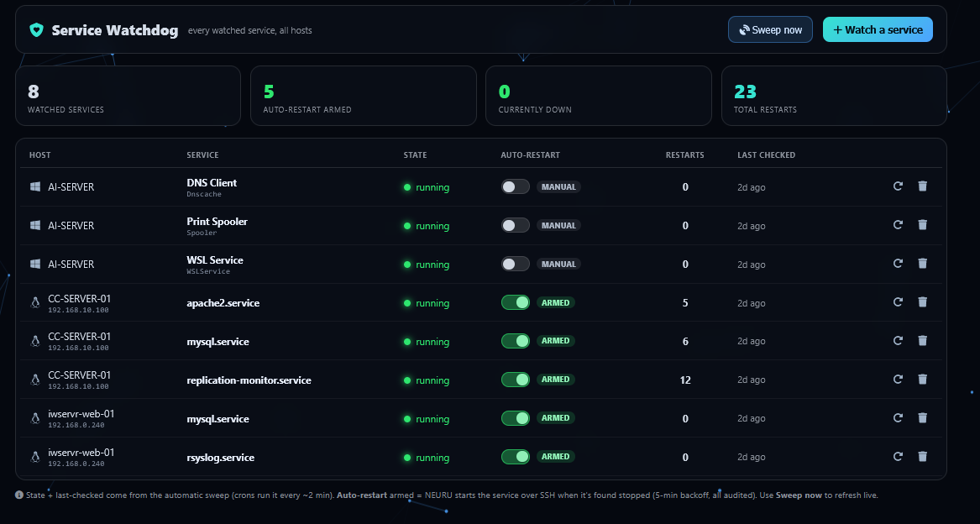Delete the Print Spooler watch entry
Viewport: 980px width, 524px height.
[x=923, y=225]
